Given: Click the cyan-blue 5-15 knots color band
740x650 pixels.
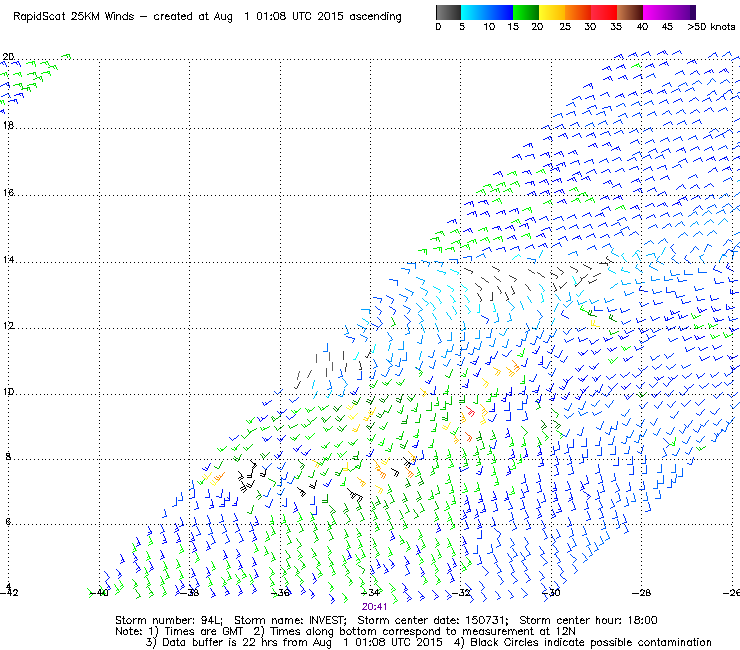Looking at the screenshot, I should [x=487, y=12].
